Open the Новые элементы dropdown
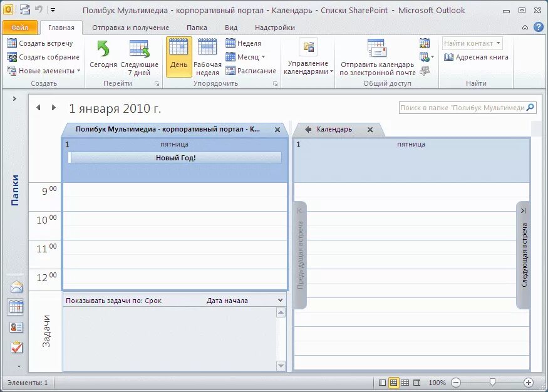548x392 pixels. [x=44, y=71]
